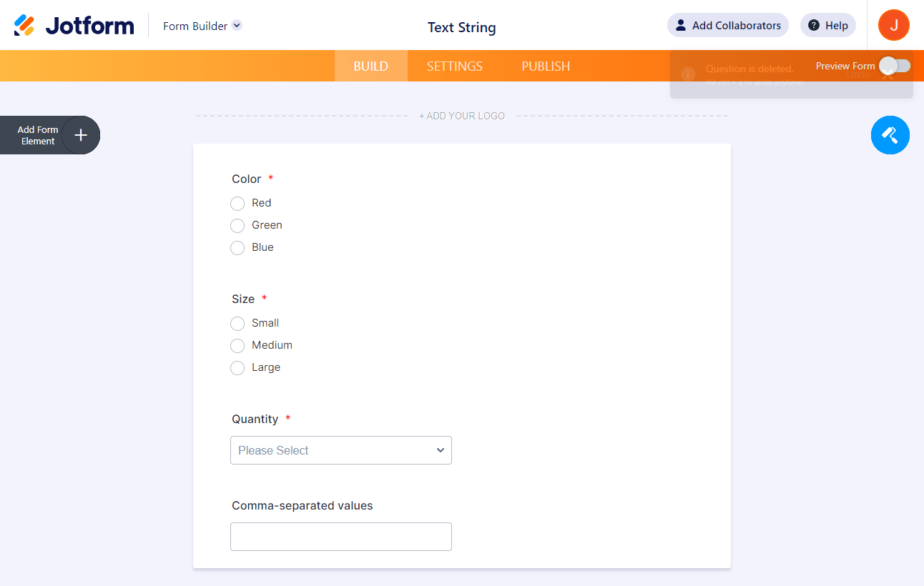Toggle the Preview Form switch
Viewport: 924px width, 586px height.
click(894, 66)
